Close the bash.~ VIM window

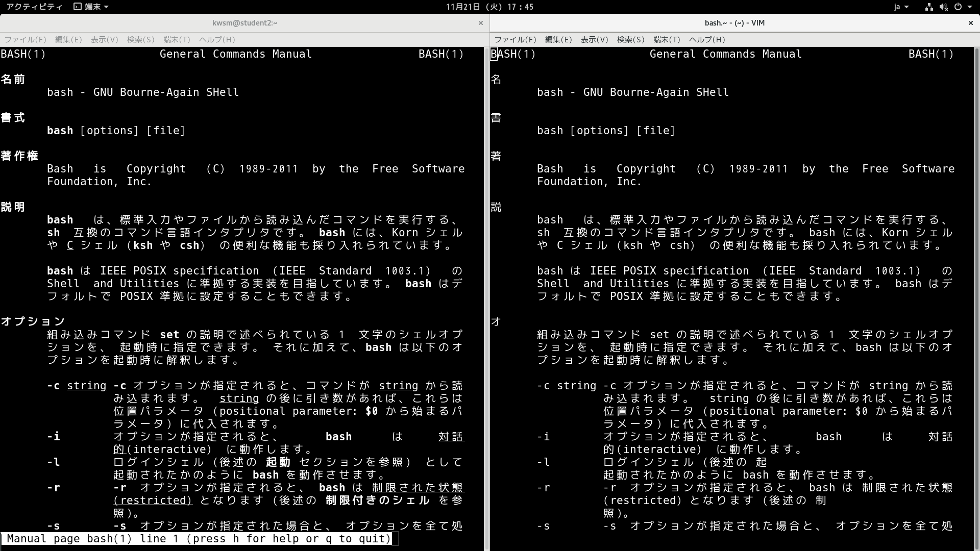tap(970, 23)
